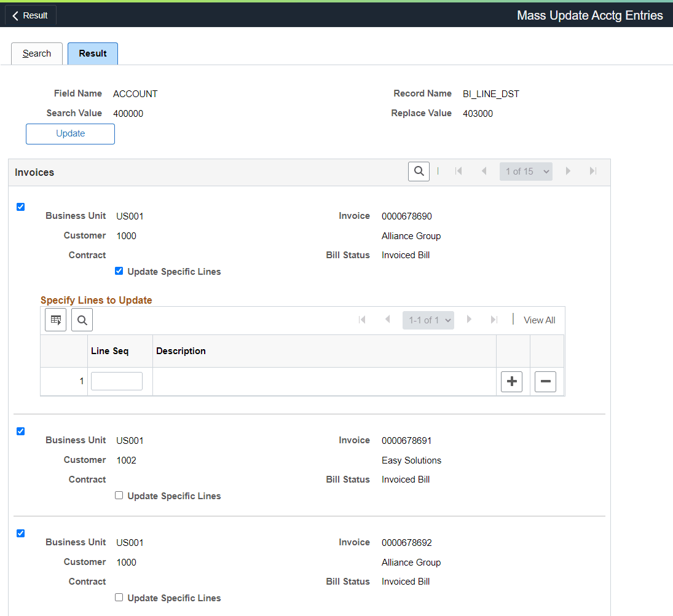Go to first row in Specify Lines grid

(x=362, y=320)
